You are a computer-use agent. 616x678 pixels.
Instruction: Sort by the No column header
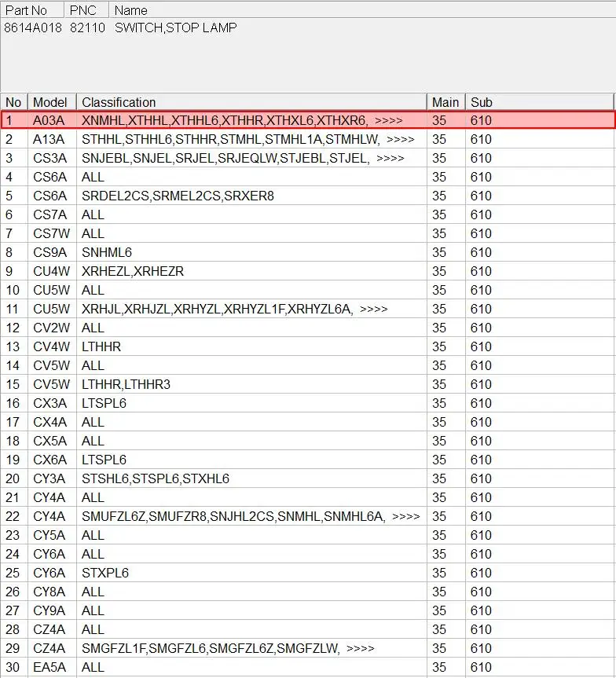[x=14, y=102]
